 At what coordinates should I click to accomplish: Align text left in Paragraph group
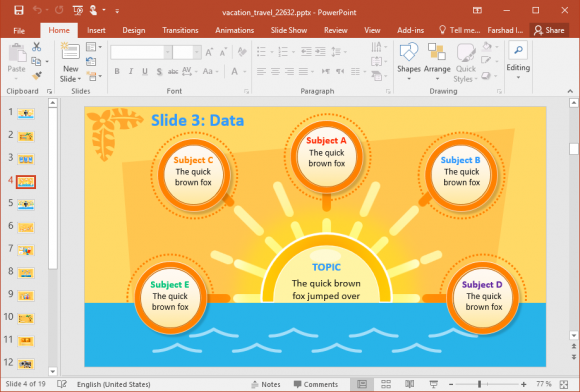(x=262, y=71)
